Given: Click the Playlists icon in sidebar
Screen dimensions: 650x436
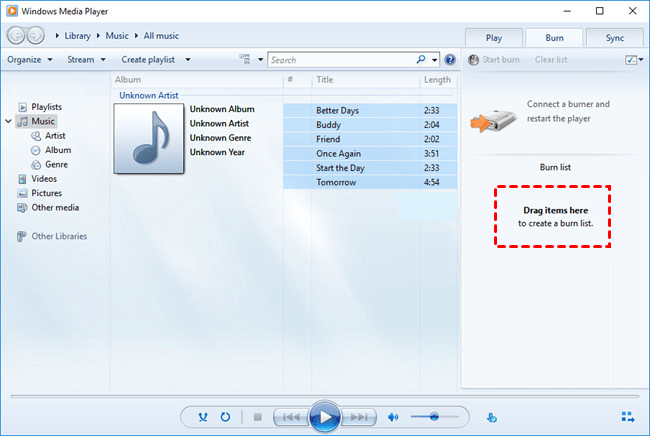Looking at the screenshot, I should coord(23,107).
